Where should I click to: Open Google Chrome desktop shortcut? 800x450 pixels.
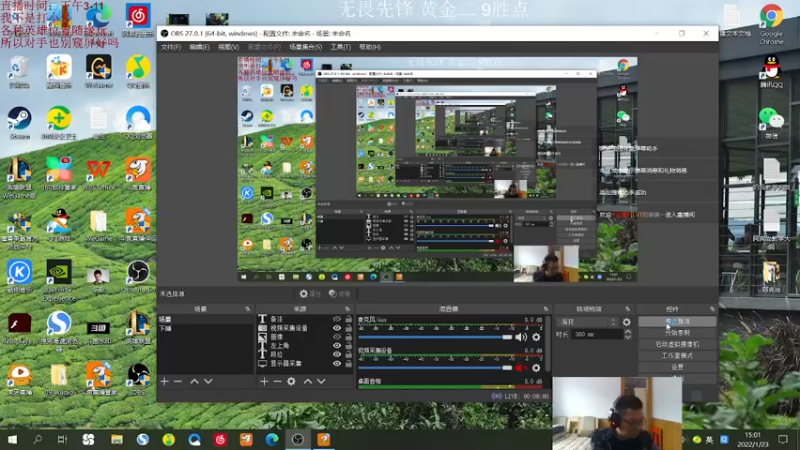(x=771, y=24)
